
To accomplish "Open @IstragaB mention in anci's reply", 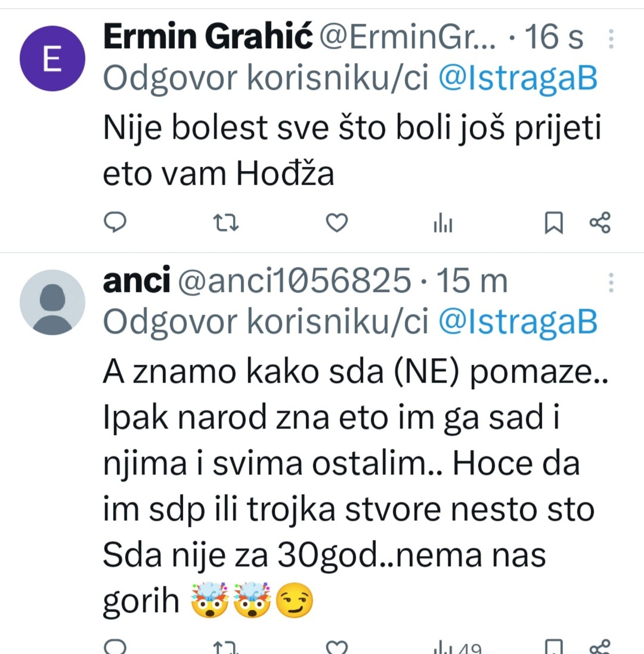I will [x=518, y=323].
